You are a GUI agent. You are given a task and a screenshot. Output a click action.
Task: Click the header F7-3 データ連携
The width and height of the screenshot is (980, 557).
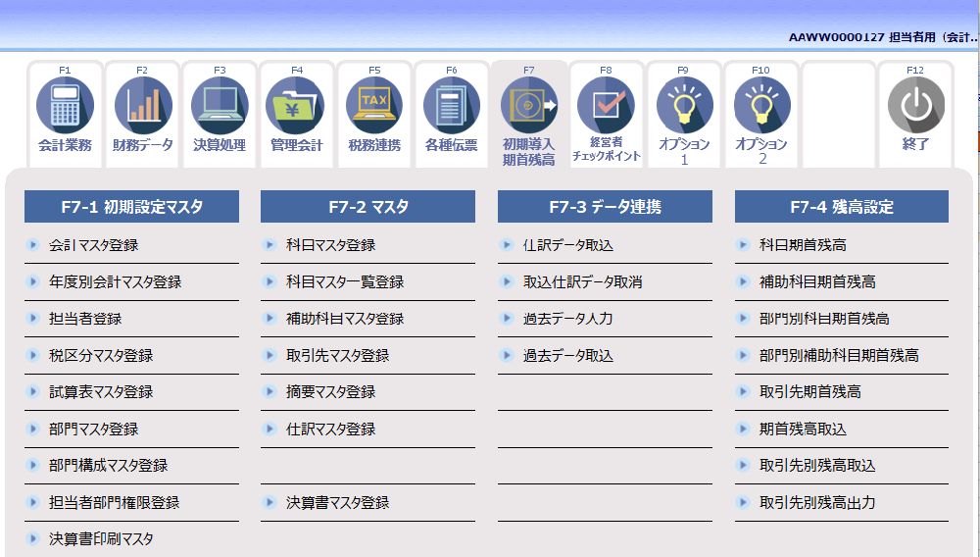[605, 207]
